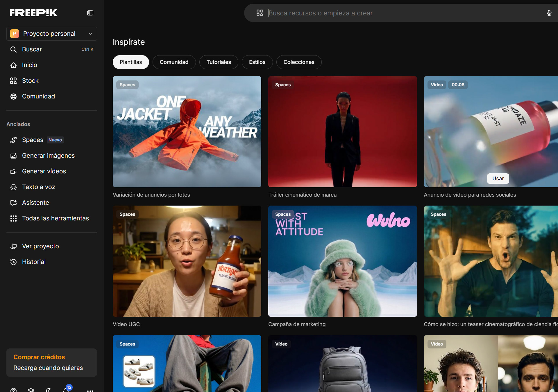This screenshot has height=392, width=558.
Task: Open Spaces in pinned tools
Action: [33, 140]
